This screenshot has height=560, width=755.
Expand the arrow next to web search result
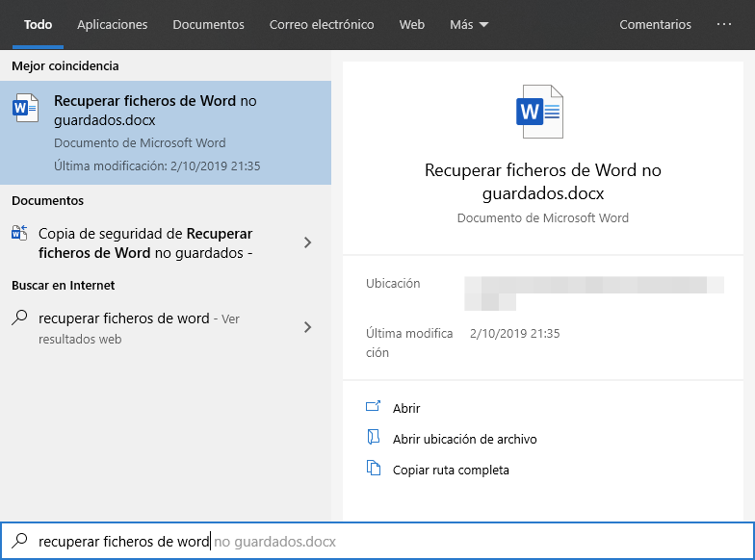pyautogui.click(x=308, y=327)
